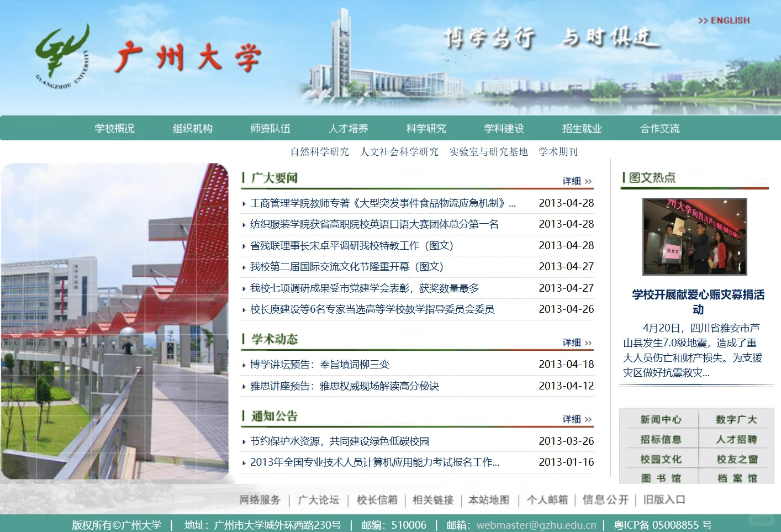Open 学术期刊 from the research submenu
This screenshot has width=781, height=532.
pos(558,151)
